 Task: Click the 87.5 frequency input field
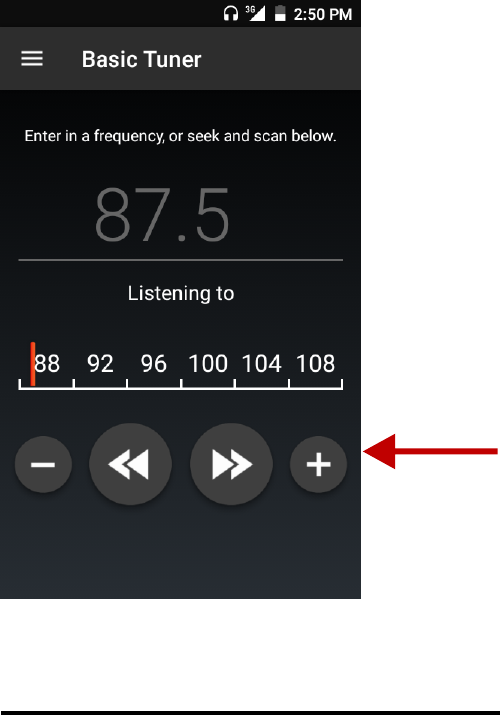(180, 215)
